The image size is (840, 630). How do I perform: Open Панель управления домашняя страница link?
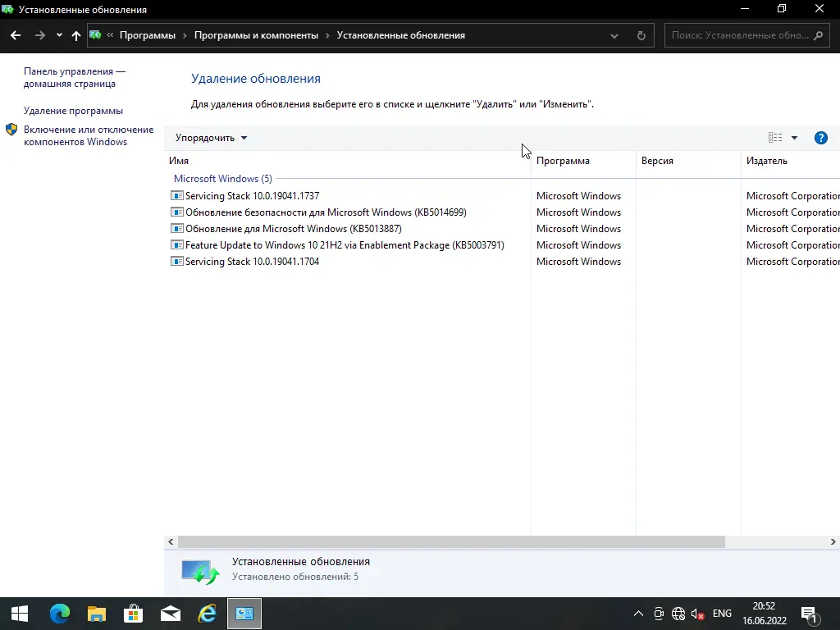coord(75,78)
